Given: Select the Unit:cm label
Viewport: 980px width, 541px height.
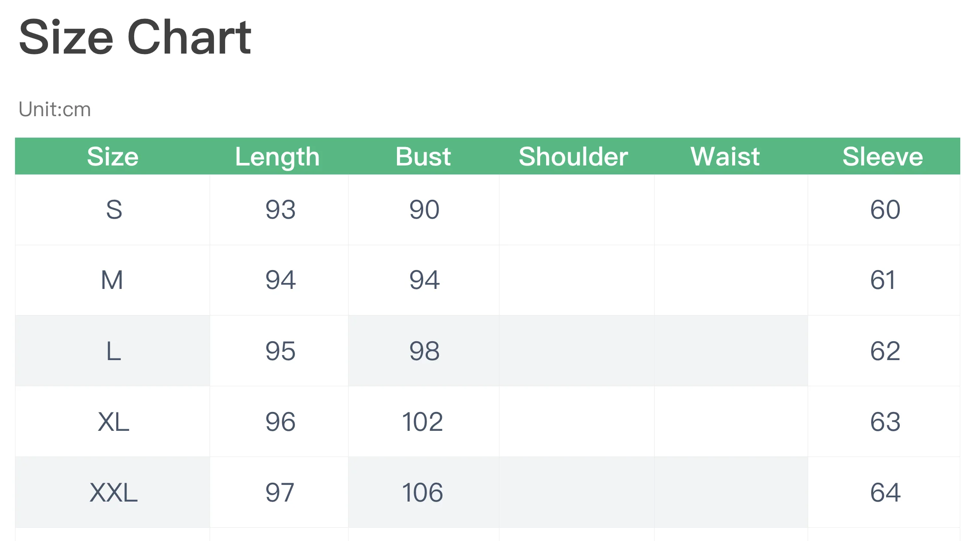Looking at the screenshot, I should click(x=55, y=109).
